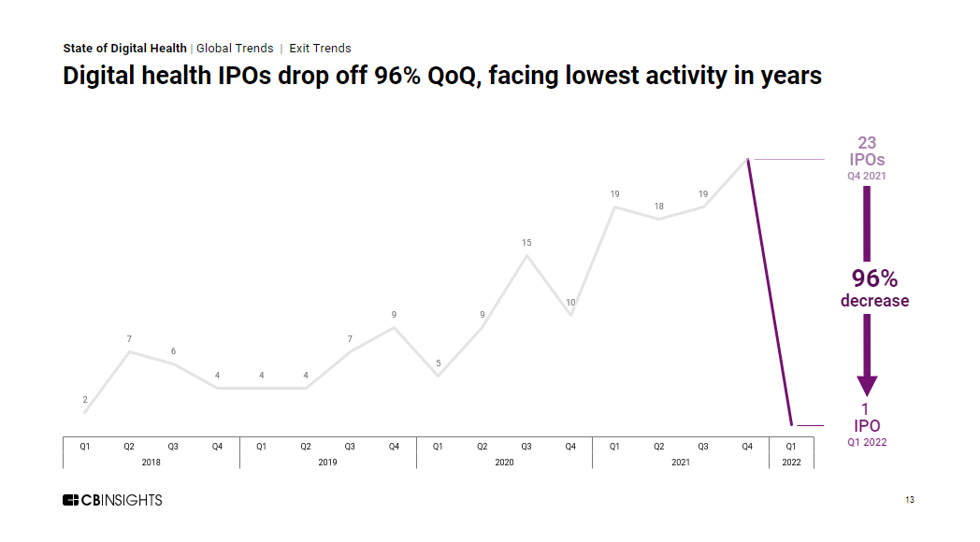Select the 2022 year axis label
Image resolution: width=980 pixels, height=542 pixels.
791,462
